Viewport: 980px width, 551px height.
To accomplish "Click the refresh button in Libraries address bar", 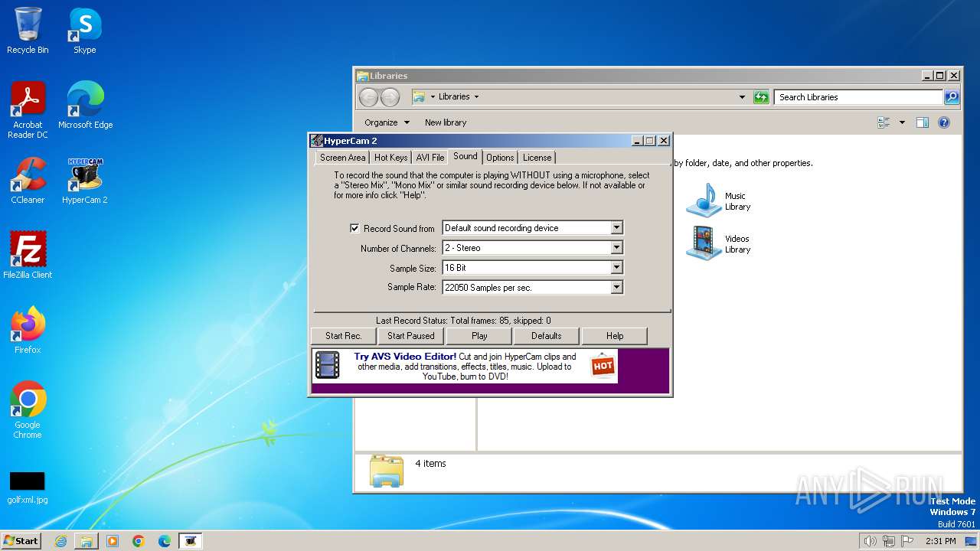I will coord(761,97).
